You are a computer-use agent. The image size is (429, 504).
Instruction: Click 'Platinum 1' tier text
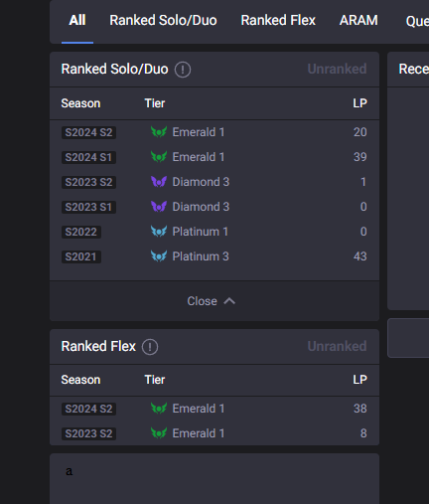point(201,232)
